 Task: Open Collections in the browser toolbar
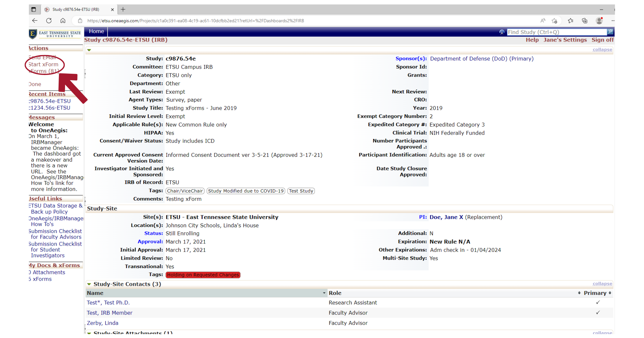(x=584, y=20)
